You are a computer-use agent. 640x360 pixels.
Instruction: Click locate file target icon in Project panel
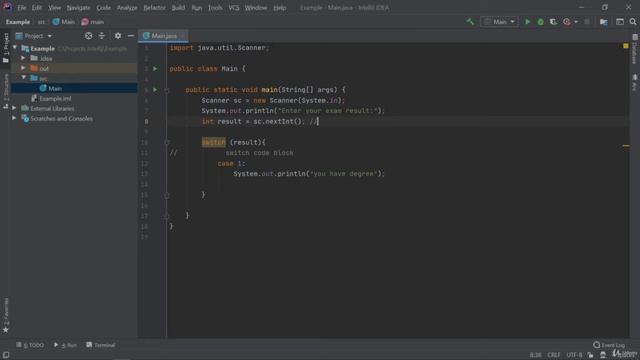tap(88, 36)
